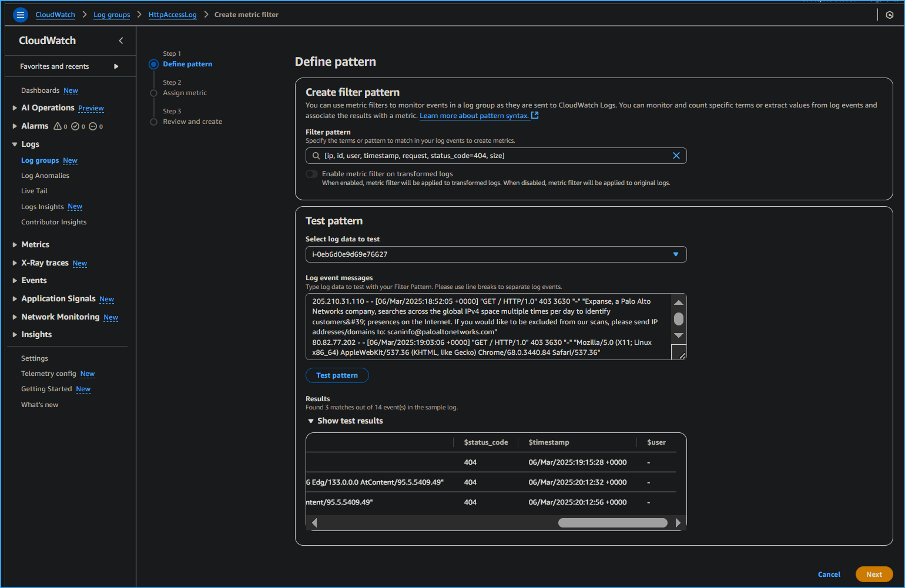This screenshot has height=588, width=905.
Task: Click the right arrow of the results scrollbar
Action: click(678, 522)
